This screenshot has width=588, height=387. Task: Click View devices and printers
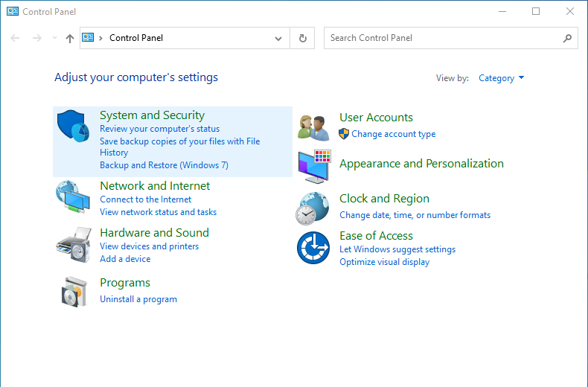coord(150,246)
